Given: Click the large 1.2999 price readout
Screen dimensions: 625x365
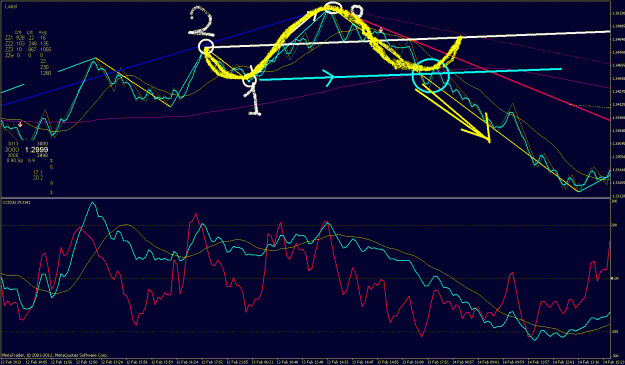Looking at the screenshot, I should (x=36, y=150).
